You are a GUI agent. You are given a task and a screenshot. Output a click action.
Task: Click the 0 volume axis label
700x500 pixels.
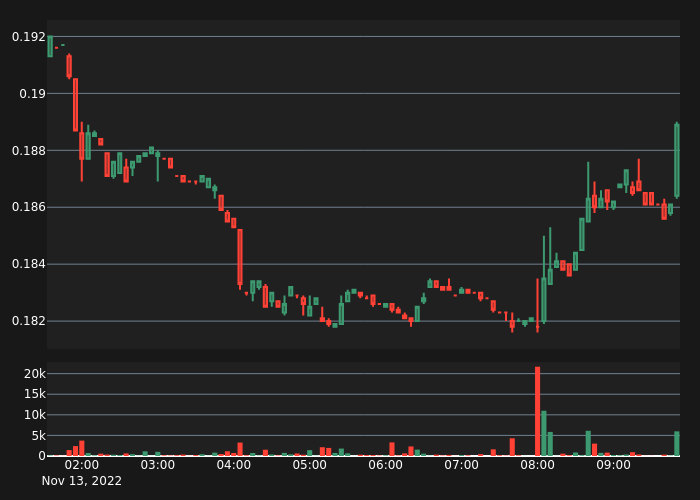point(42,456)
